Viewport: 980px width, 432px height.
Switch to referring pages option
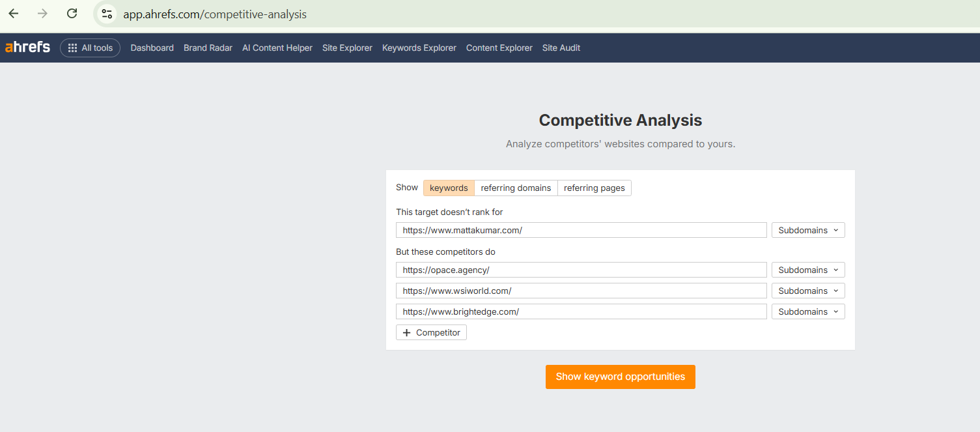point(594,188)
